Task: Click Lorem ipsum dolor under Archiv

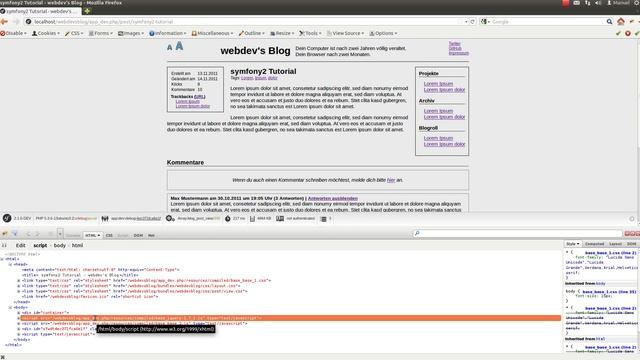Action: tap(444, 117)
